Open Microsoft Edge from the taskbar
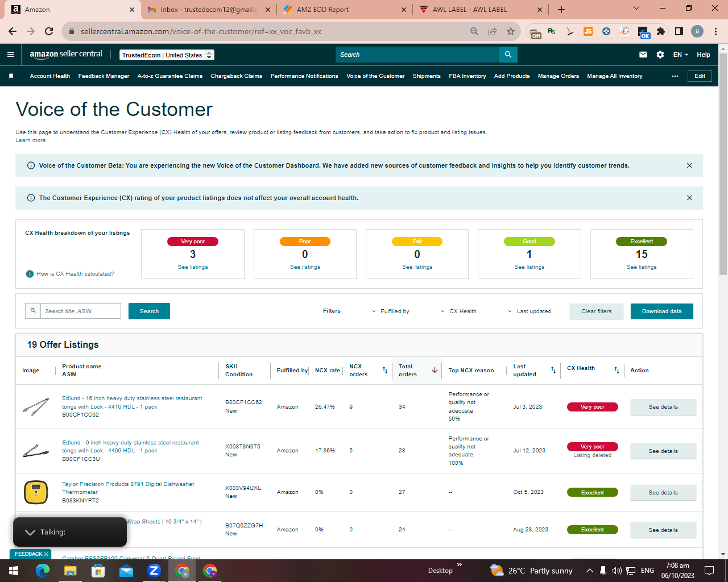This screenshot has width=728, height=582. point(43,571)
